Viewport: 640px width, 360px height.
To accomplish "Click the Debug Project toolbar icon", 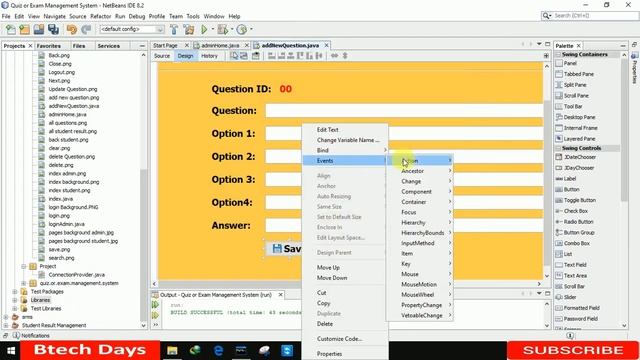I will 223,29.
